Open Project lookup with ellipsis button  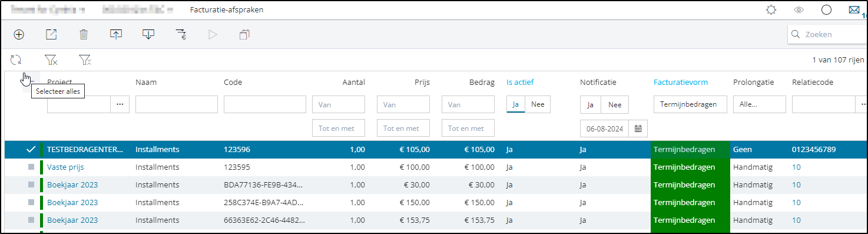(120, 104)
